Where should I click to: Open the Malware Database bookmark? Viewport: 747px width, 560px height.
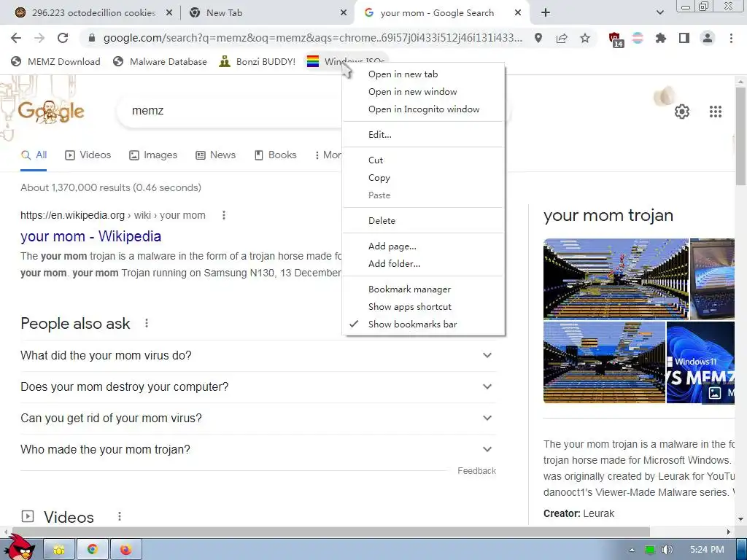(x=160, y=61)
